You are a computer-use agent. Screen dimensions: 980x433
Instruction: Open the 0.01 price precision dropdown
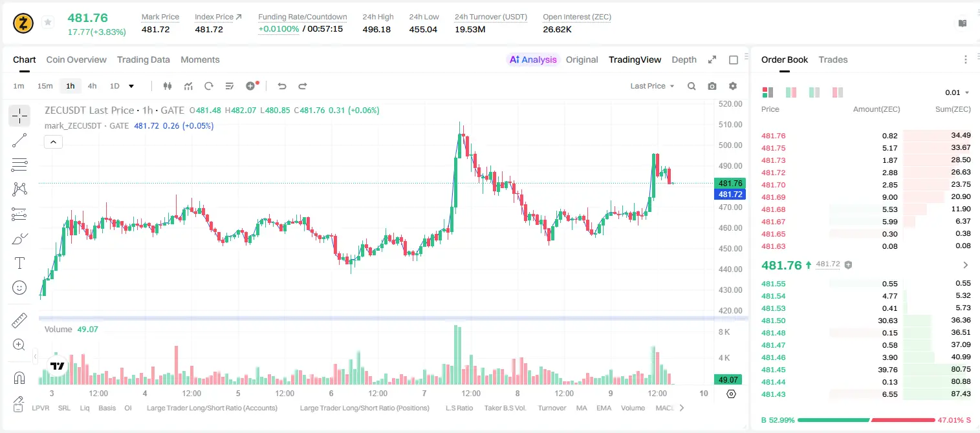pos(957,92)
